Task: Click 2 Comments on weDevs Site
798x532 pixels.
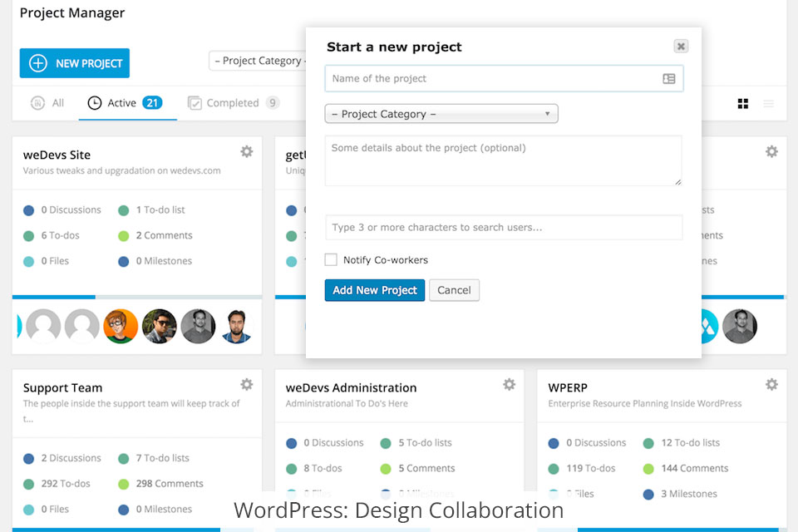Action: tap(164, 235)
